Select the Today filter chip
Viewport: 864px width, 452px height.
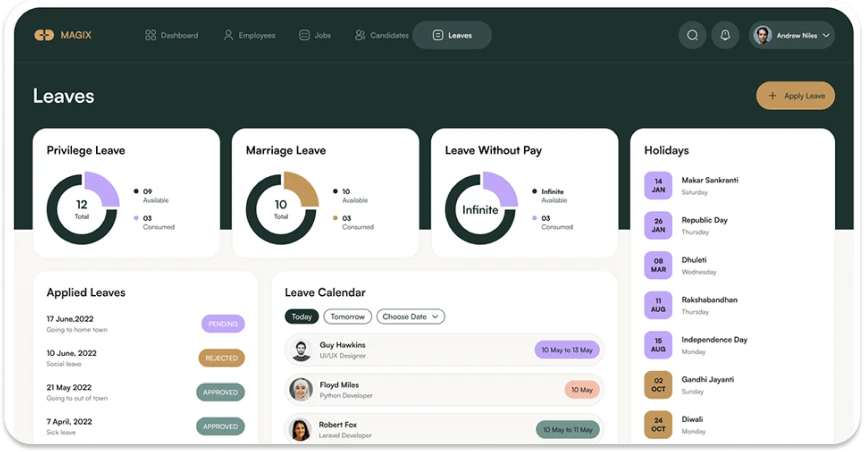pos(302,317)
